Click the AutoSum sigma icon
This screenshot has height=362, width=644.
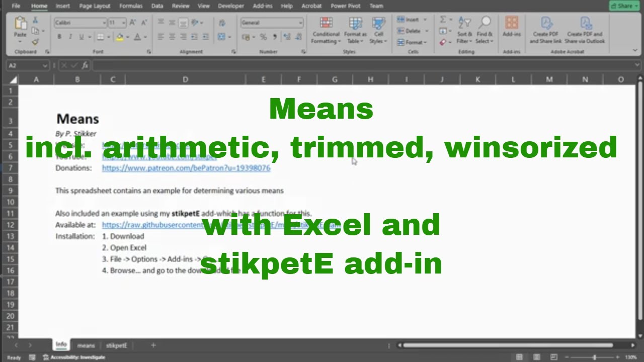click(443, 20)
